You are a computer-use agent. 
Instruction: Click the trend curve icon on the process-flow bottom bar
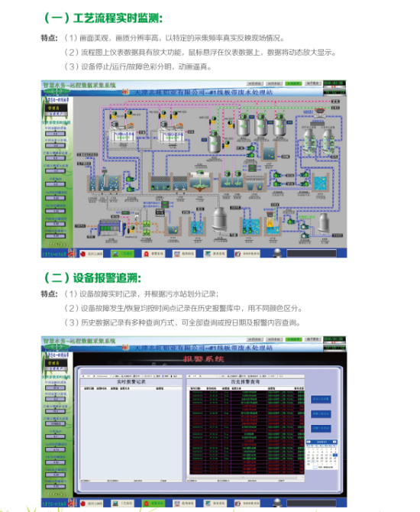coord(184,254)
